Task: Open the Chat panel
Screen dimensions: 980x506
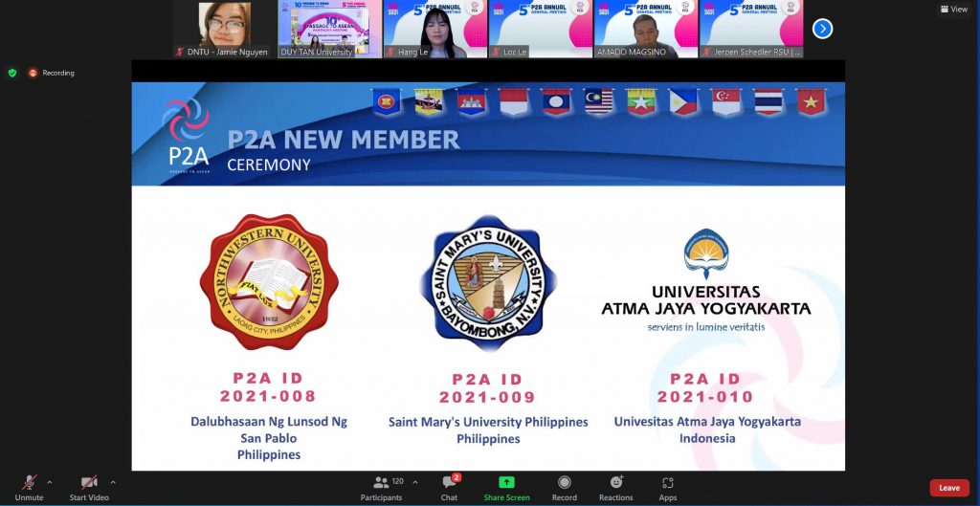Action: click(x=449, y=488)
